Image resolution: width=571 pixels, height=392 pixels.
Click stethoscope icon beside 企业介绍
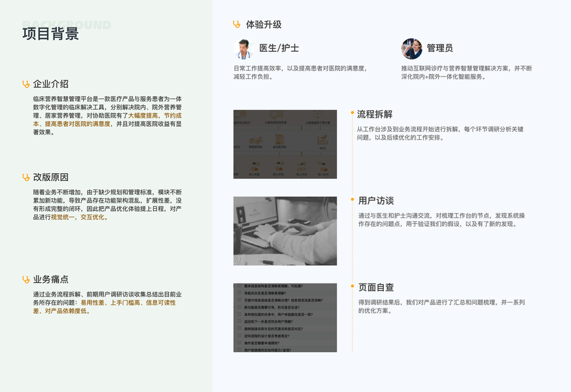pos(26,84)
